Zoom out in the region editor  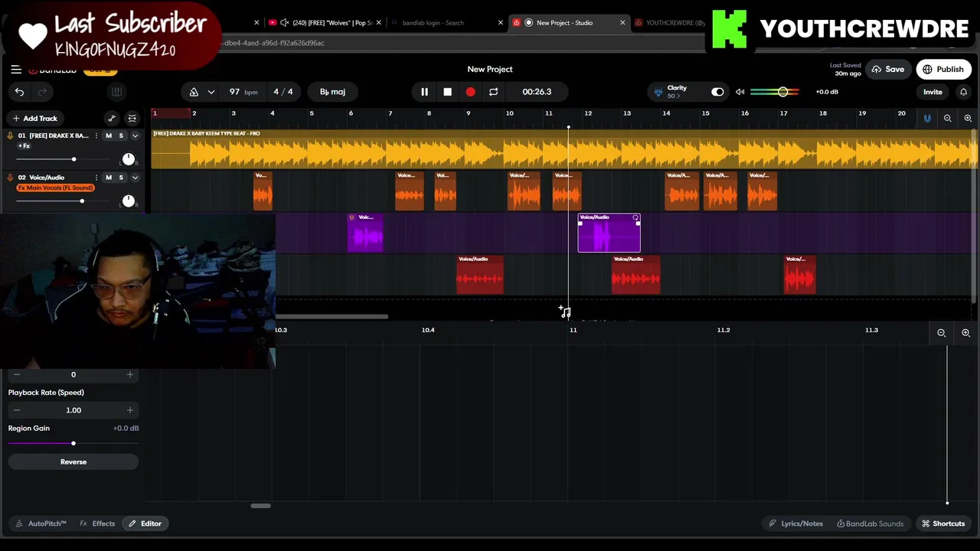pos(942,333)
